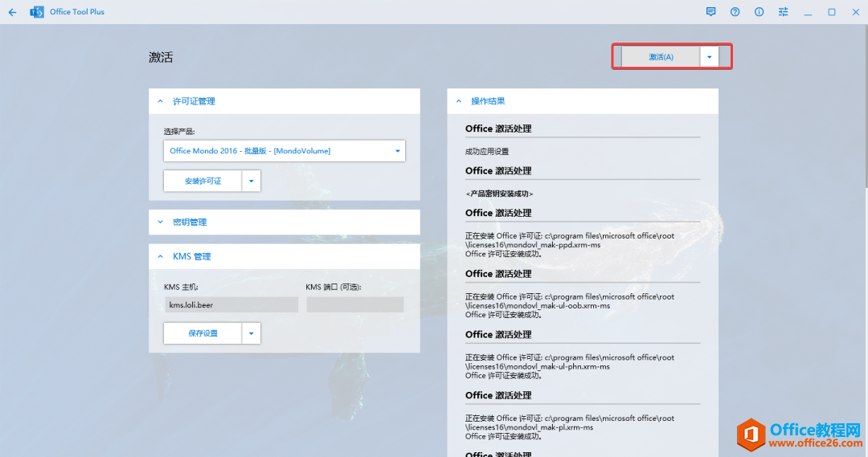Maximize the Office Tool Plus window
Image resolution: width=868 pixels, height=457 pixels.
tap(832, 11)
